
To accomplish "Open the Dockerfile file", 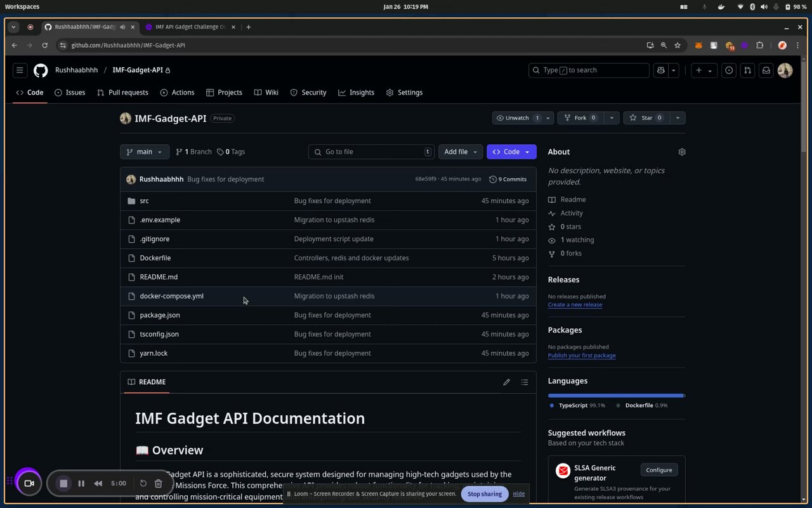I will 155,258.
